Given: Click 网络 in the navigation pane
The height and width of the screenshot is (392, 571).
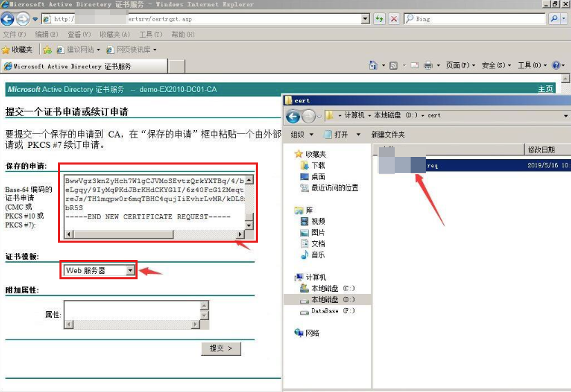Looking at the screenshot, I should point(312,333).
